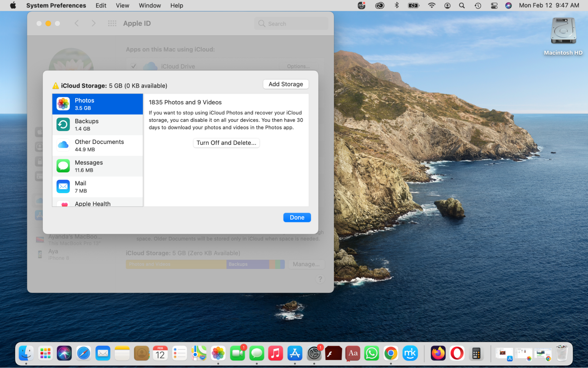Open Launchpad in the Dock
The height and width of the screenshot is (368, 588).
tap(45, 353)
